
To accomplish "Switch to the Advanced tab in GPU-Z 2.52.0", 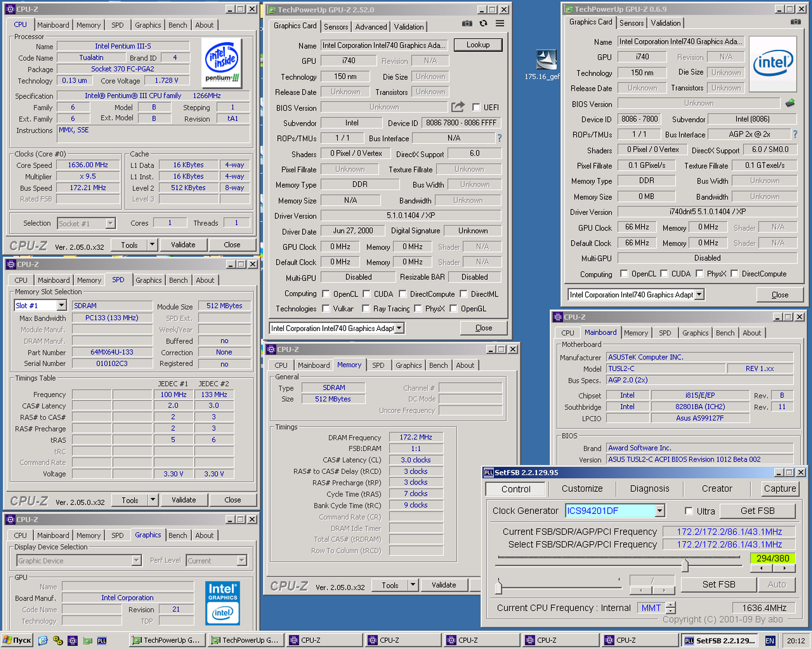I will pos(371,26).
